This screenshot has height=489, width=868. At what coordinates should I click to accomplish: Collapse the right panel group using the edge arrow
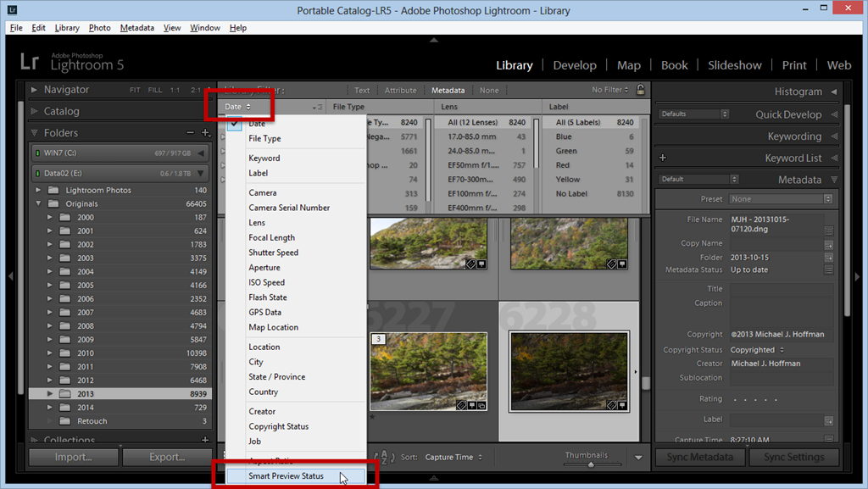(858, 276)
